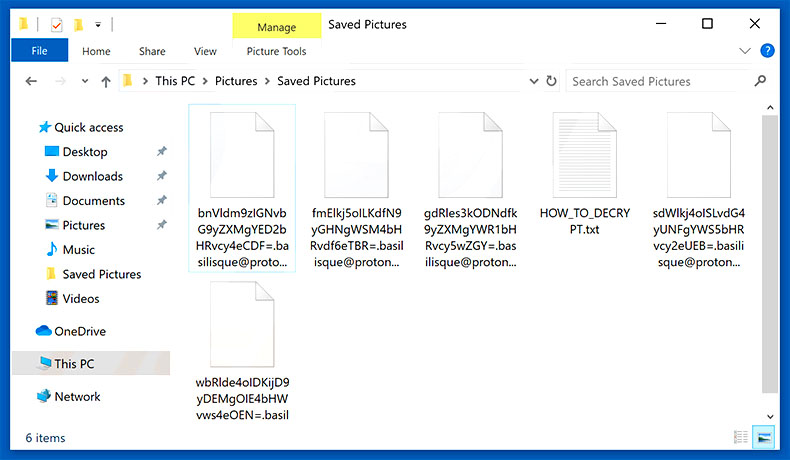790x460 pixels.
Task: Refresh the Saved Pictures folder
Action: [552, 81]
